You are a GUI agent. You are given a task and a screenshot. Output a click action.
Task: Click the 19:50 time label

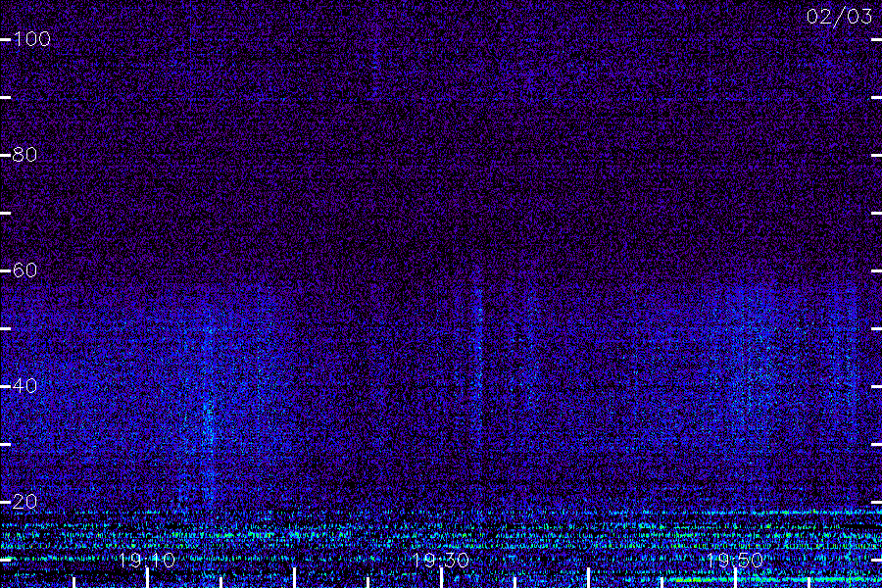735,560
